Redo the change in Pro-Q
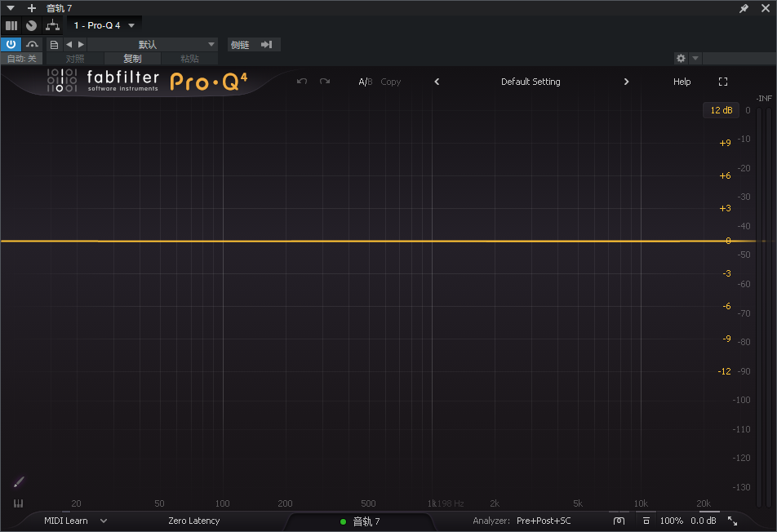The height and width of the screenshot is (532, 777). tap(325, 82)
